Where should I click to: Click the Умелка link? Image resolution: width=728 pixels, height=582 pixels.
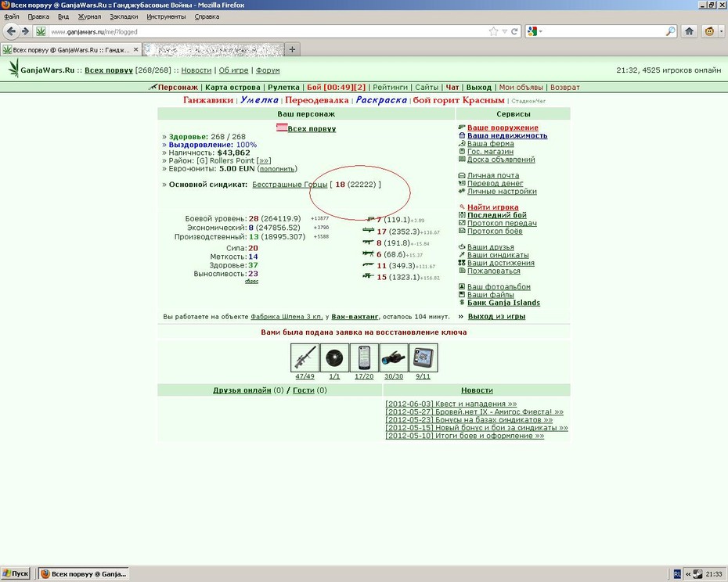coord(259,100)
